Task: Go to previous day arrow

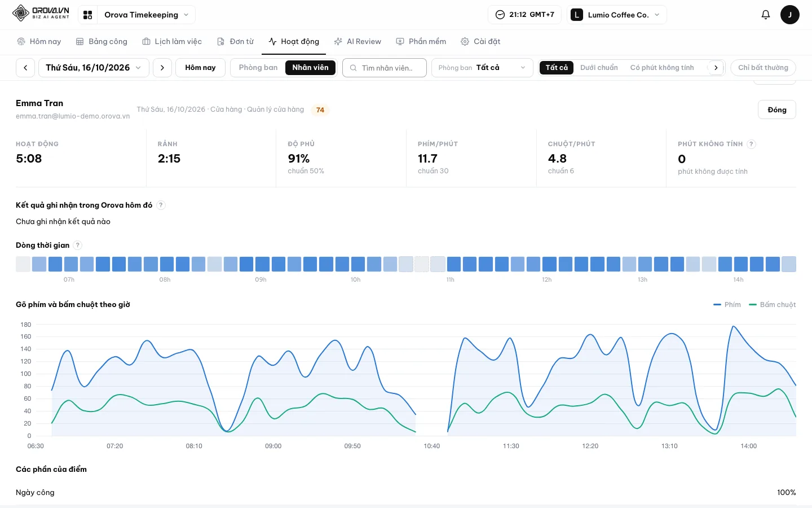Action: (x=25, y=68)
